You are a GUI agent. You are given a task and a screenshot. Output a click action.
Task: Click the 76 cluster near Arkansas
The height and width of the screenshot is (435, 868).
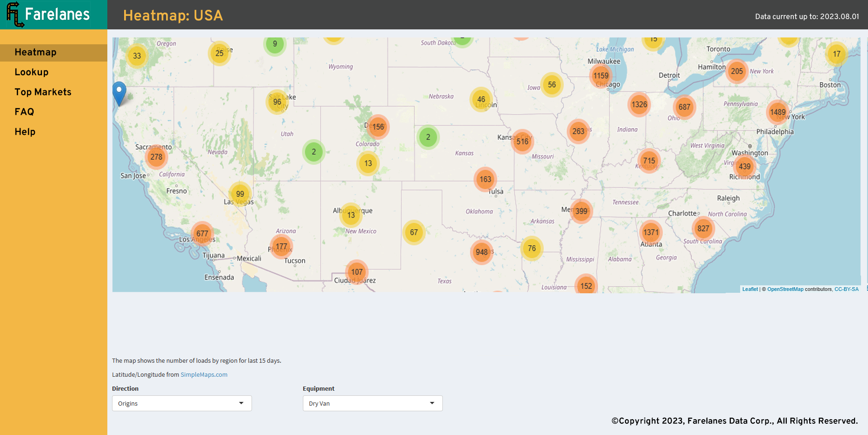point(532,249)
